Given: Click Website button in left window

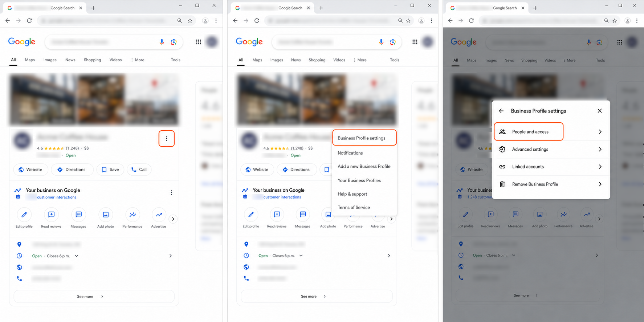Looking at the screenshot, I should coord(30,170).
